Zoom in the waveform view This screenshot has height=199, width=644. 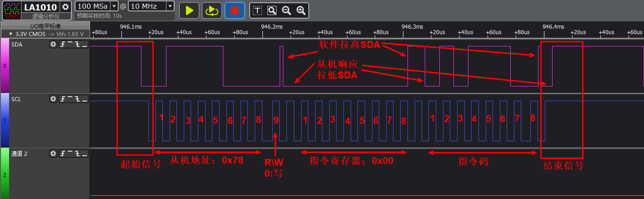(x=301, y=10)
